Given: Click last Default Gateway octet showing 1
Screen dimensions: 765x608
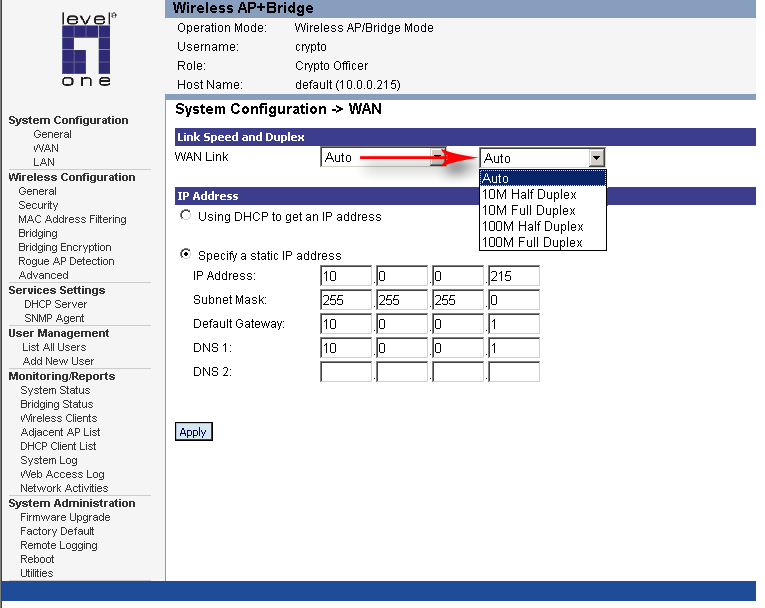Looking at the screenshot, I should [514, 324].
